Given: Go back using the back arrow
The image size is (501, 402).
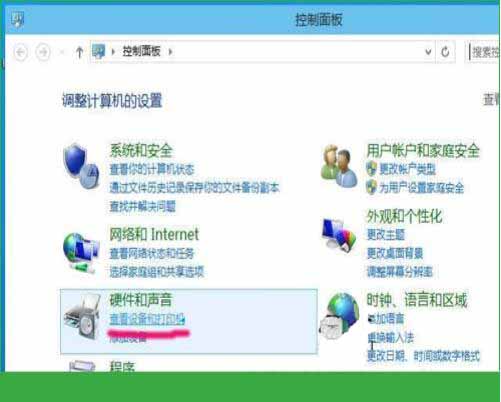Looking at the screenshot, I should click(x=21, y=52).
